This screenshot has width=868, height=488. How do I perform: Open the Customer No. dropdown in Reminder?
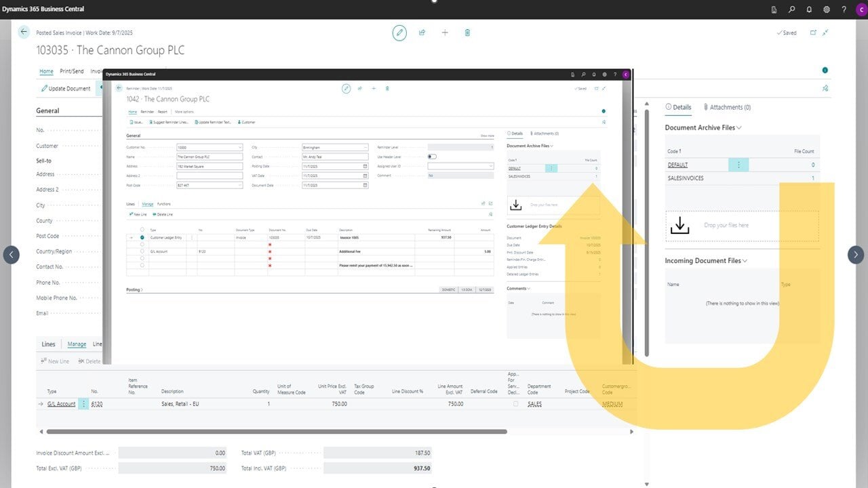(x=240, y=147)
